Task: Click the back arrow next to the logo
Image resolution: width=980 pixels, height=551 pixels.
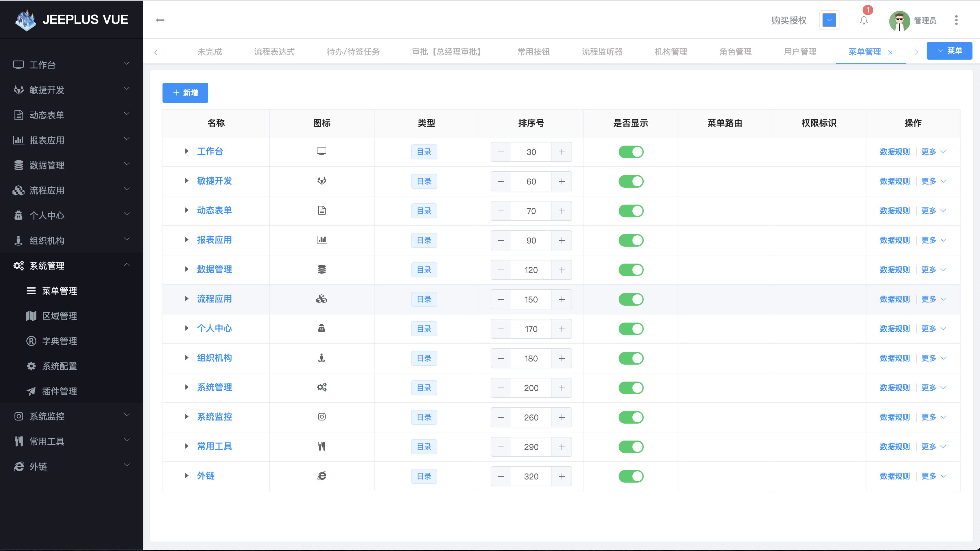Action: [x=160, y=20]
